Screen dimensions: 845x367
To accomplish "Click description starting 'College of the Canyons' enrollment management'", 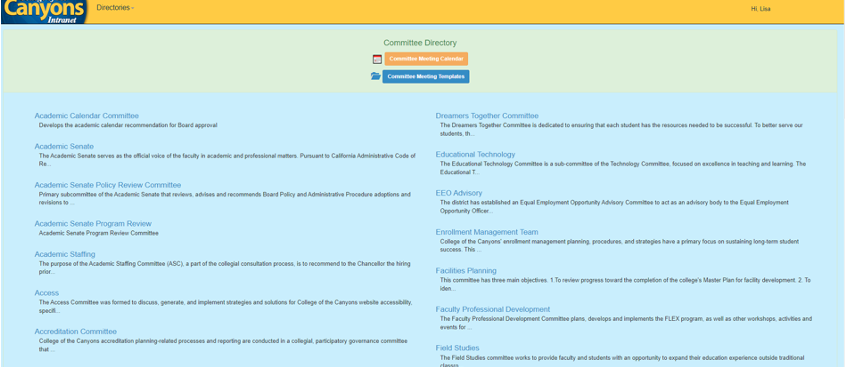I will tap(619, 246).
